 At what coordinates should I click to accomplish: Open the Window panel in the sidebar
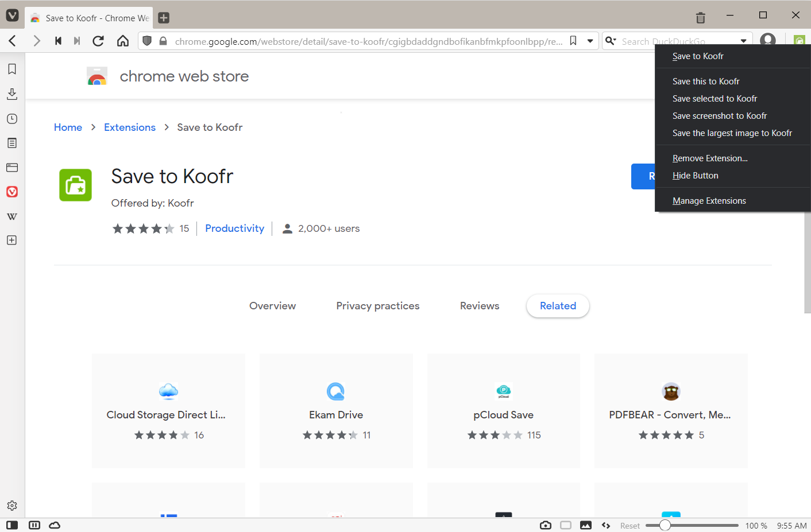tap(12, 168)
